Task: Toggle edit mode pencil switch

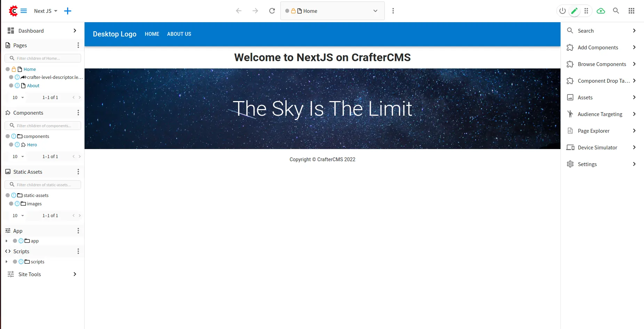Action: pos(574,11)
